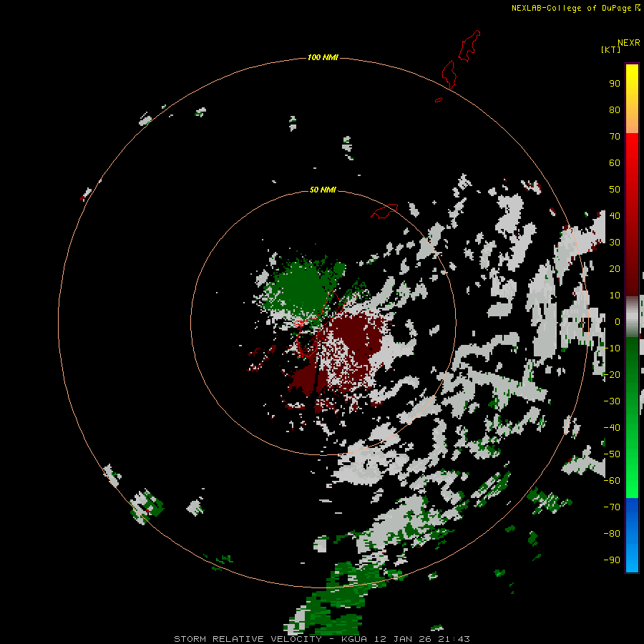The image size is (644, 644).
Task: Click the 40 value on the velocity scale
Action: pyautogui.click(x=615, y=215)
